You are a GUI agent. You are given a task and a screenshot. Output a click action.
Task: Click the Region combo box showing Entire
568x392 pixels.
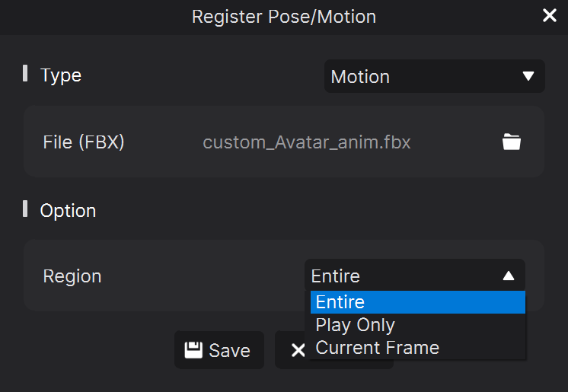pyautogui.click(x=415, y=275)
